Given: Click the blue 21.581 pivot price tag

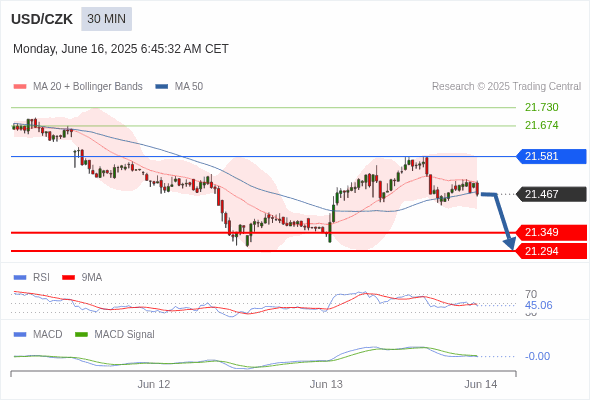Looking at the screenshot, I should pyautogui.click(x=550, y=156).
